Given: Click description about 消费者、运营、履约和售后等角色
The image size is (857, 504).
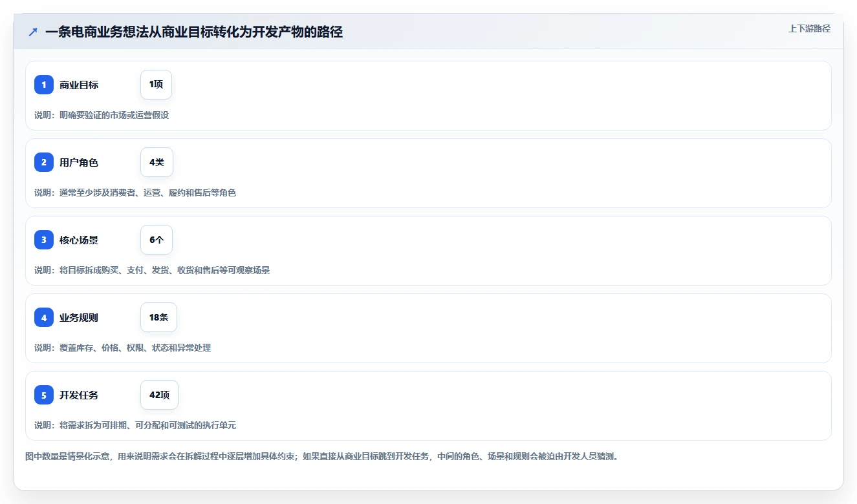Looking at the screenshot, I should coord(135,193).
